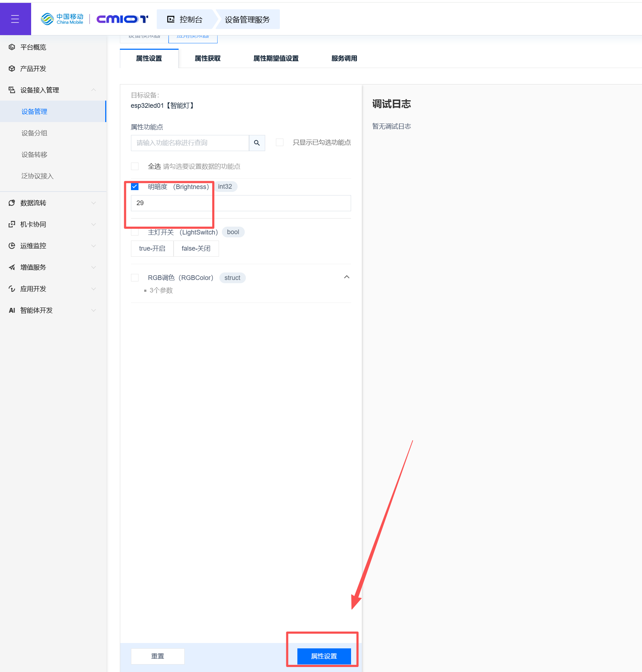The width and height of the screenshot is (642, 672).
Task: Select the true-开启 option
Action: coord(152,248)
